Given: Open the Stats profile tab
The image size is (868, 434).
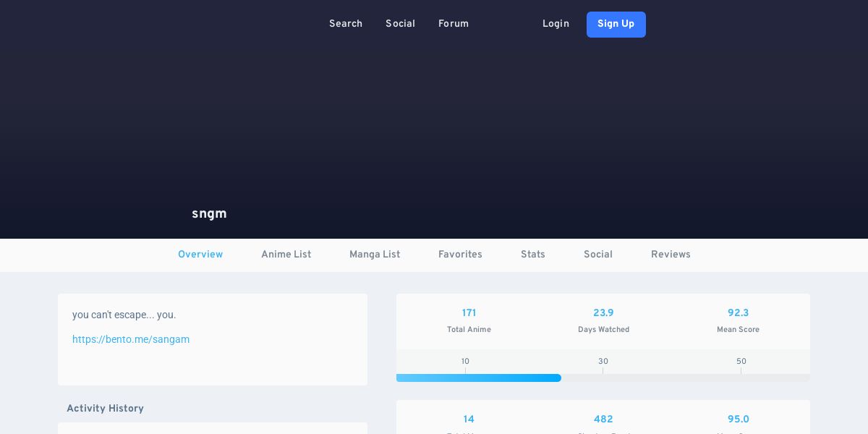Looking at the screenshot, I should 533,255.
